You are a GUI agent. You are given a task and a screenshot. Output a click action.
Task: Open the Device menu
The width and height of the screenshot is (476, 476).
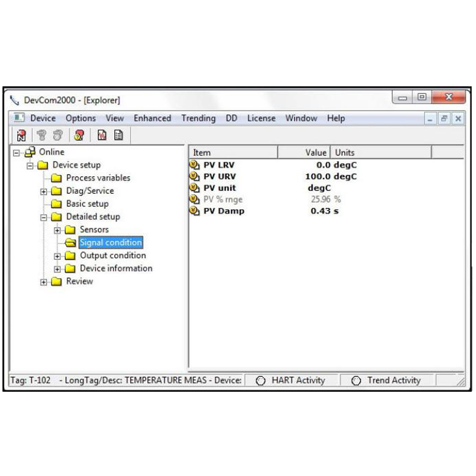point(43,118)
